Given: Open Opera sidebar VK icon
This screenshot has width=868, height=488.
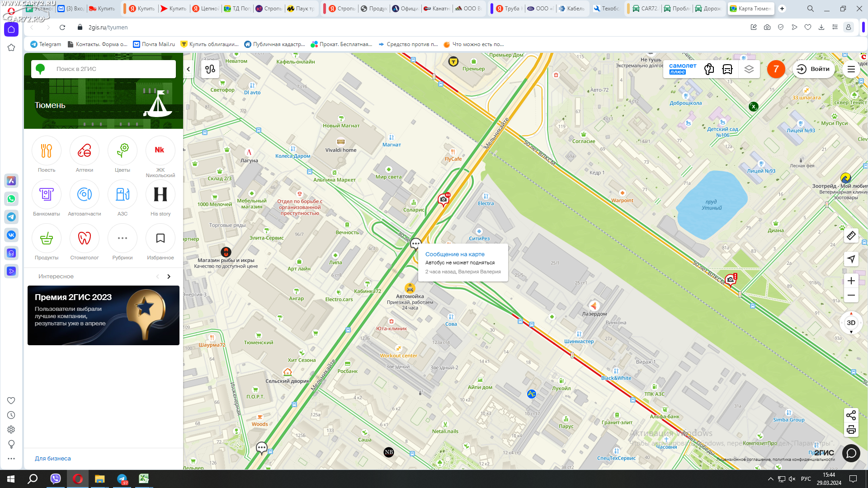Looking at the screenshot, I should point(11,235).
